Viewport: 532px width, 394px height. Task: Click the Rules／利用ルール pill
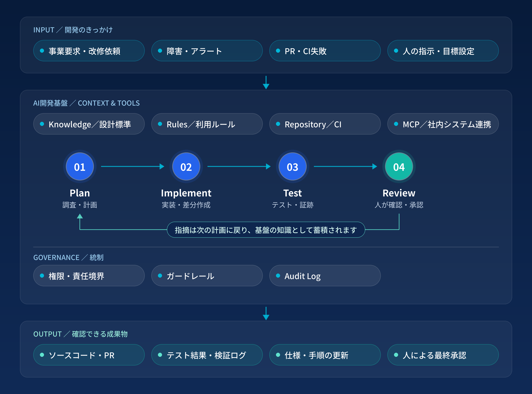[x=207, y=124]
